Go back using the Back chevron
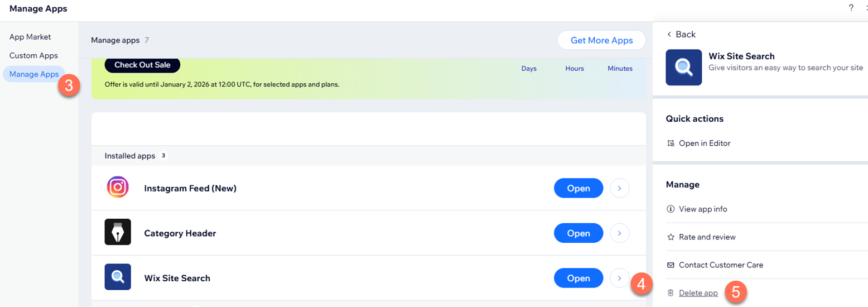This screenshot has width=868, height=307. pyautogui.click(x=669, y=35)
